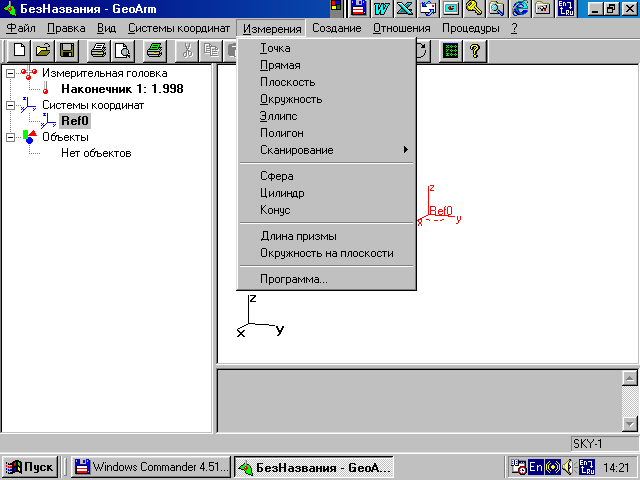Image resolution: width=640 pixels, height=480 pixels.
Task: Launch Internet Explorer from the title bar shortcuts
Action: pyautogui.click(x=520, y=8)
